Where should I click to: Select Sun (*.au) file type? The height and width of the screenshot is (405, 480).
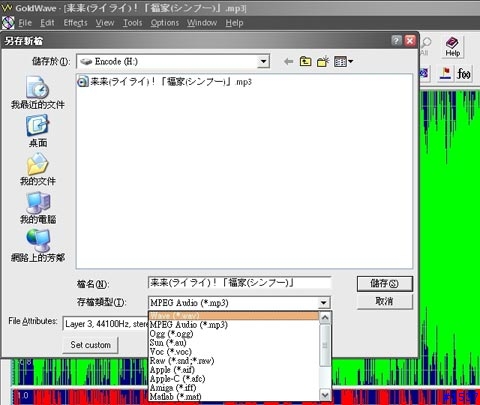tap(234, 342)
